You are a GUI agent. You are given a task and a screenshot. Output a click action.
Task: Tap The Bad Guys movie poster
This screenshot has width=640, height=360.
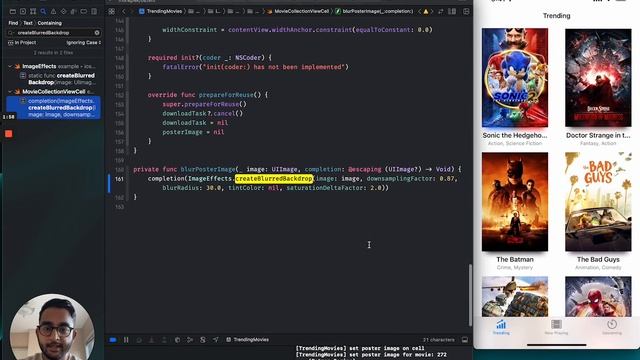[598, 202]
